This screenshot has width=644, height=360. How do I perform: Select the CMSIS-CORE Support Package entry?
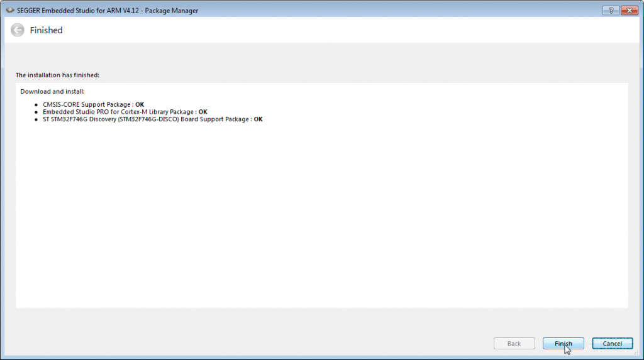[87, 104]
